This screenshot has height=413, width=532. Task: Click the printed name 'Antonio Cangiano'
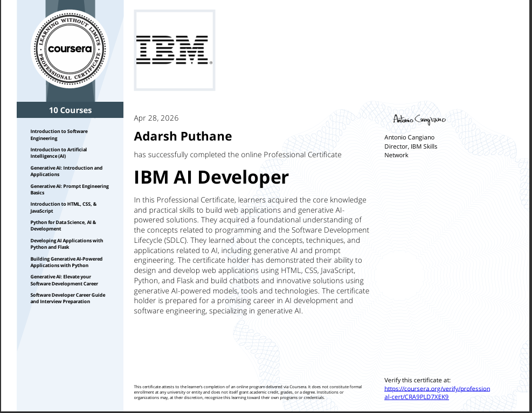(x=409, y=137)
